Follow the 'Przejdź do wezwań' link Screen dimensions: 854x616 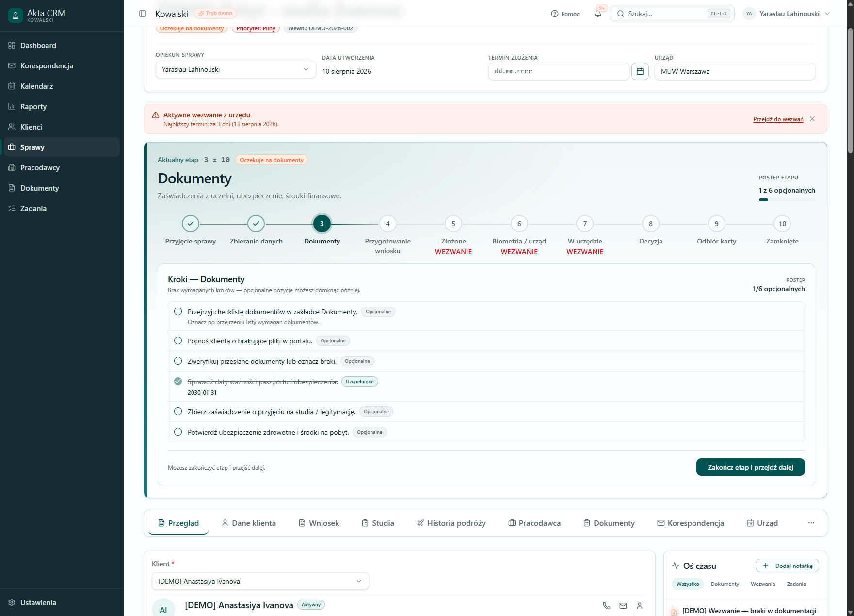click(x=778, y=119)
